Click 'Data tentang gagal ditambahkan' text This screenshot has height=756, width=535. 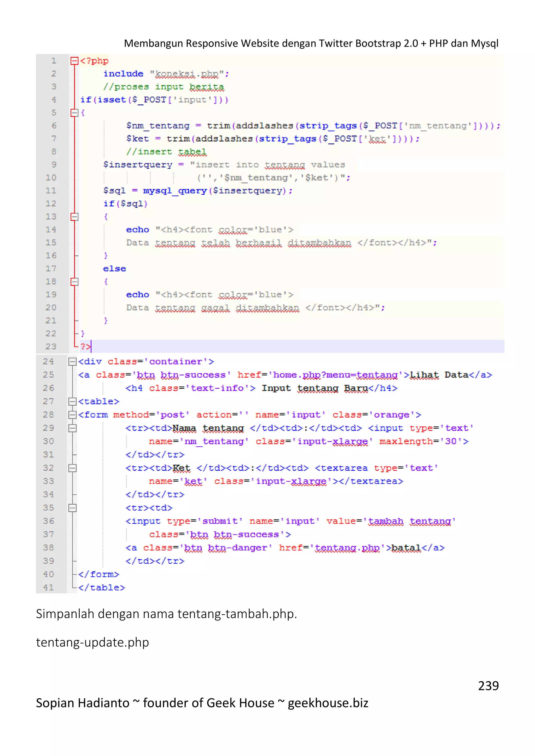tap(213, 308)
